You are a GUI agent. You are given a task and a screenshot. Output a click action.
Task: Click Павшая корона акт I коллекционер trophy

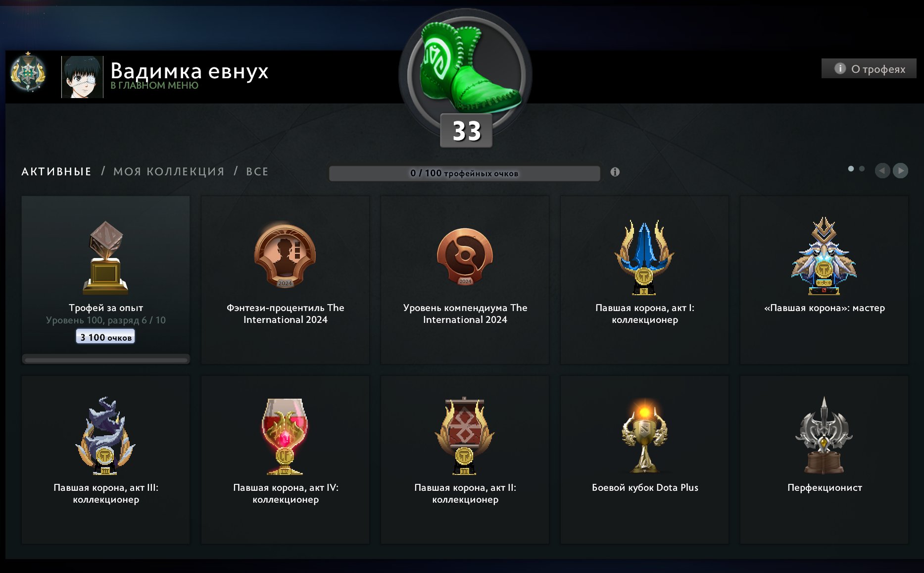[x=644, y=280]
